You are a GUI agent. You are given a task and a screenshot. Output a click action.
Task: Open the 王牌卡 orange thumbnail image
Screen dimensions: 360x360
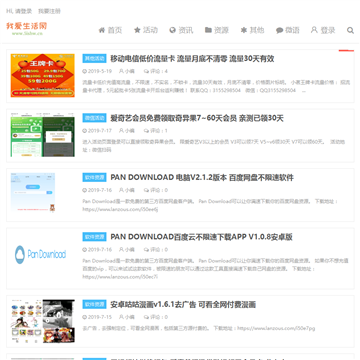pyautogui.click(x=42, y=76)
